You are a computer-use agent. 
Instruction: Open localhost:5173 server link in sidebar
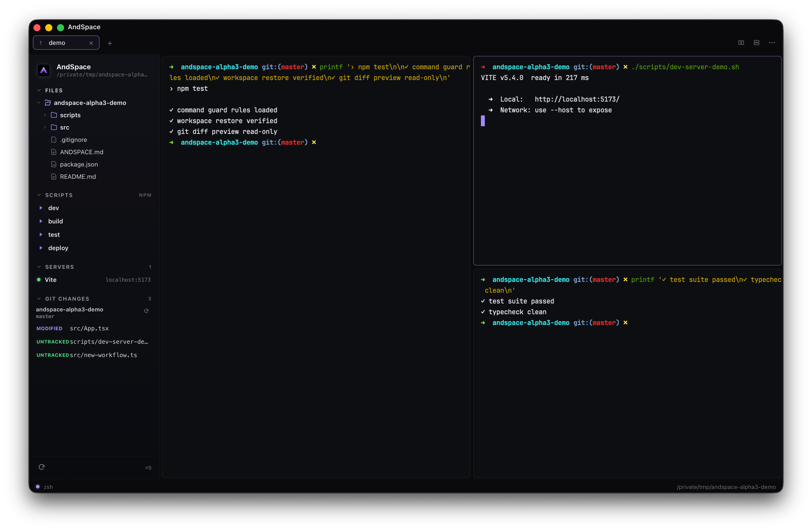128,280
